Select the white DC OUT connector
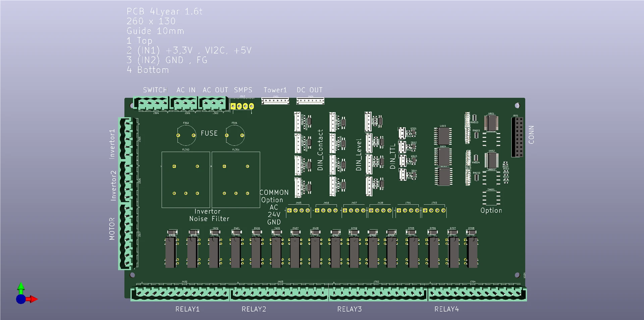 click(x=310, y=101)
